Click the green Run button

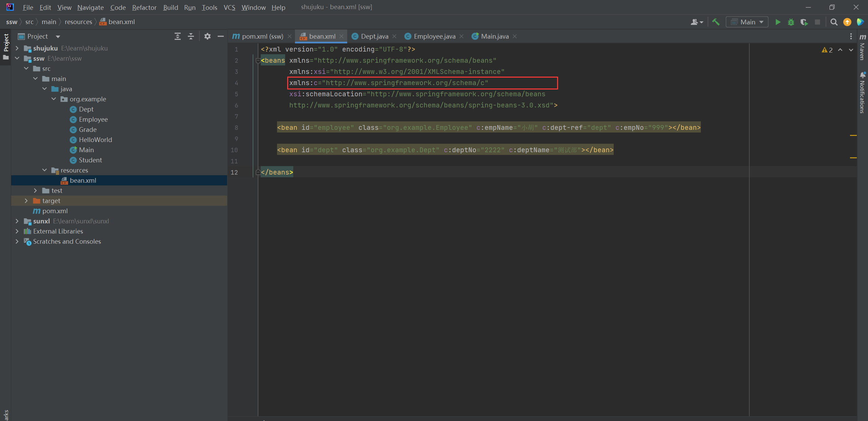coord(778,22)
